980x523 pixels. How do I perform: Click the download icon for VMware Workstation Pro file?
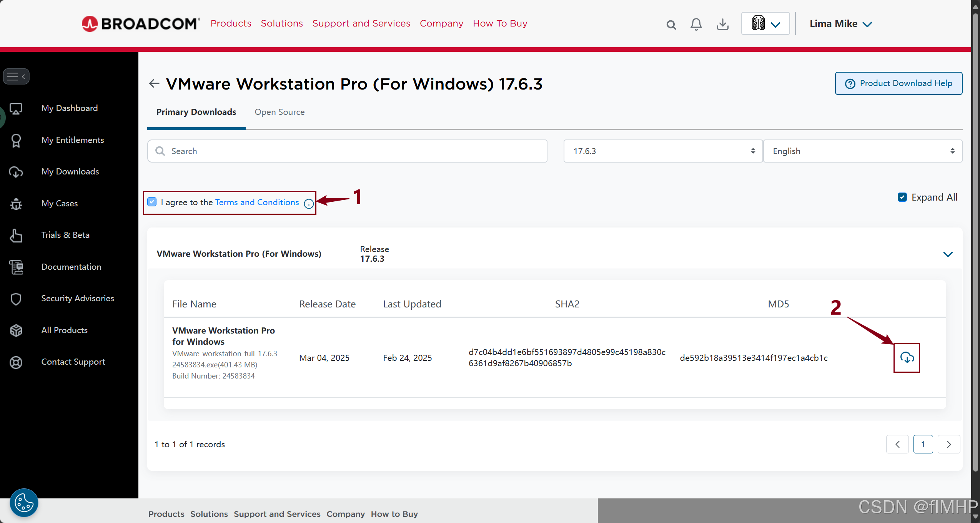pyautogui.click(x=907, y=358)
